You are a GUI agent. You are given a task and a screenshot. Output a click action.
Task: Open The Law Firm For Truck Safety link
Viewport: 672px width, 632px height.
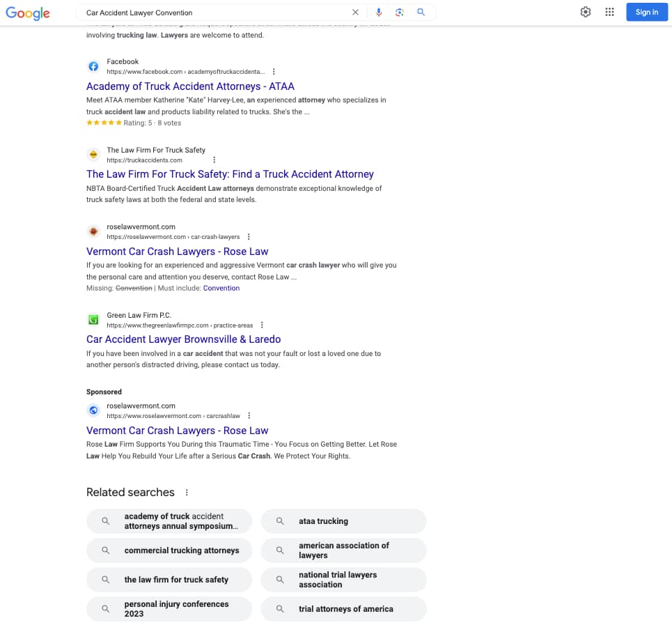[x=230, y=174]
